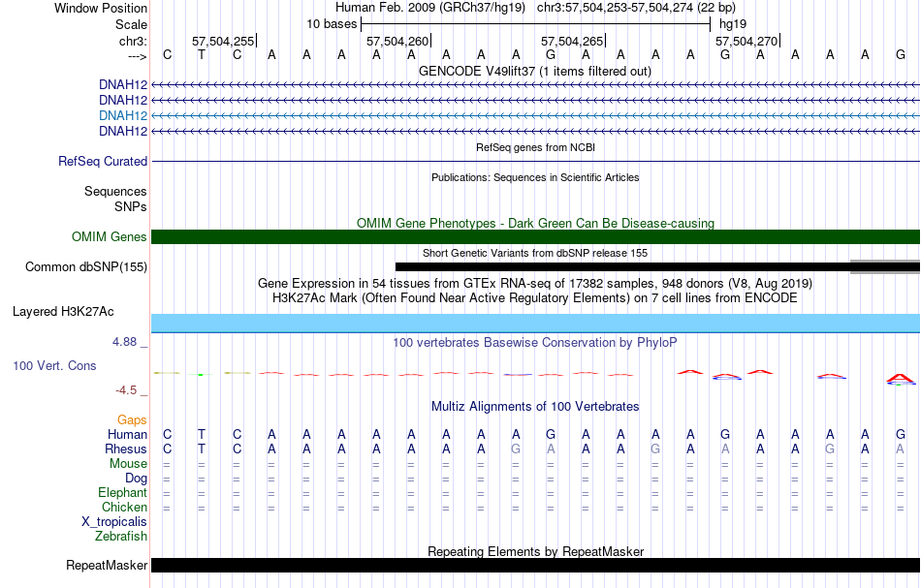The width and height of the screenshot is (921, 588).
Task: Click the GTEx Gene Expression track title
Action: [535, 284]
